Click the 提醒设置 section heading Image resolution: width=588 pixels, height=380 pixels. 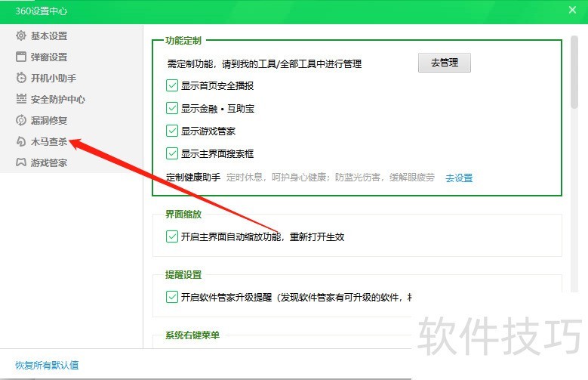(x=183, y=274)
